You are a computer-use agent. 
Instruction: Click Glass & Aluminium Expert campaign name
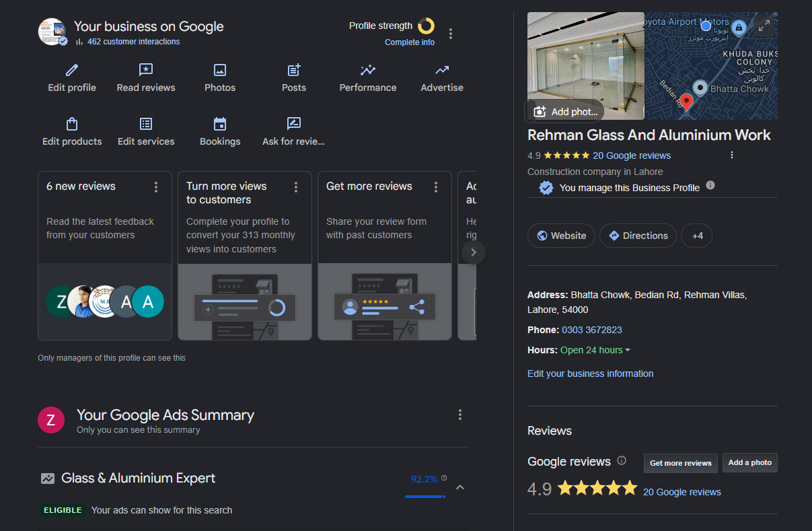pos(139,479)
